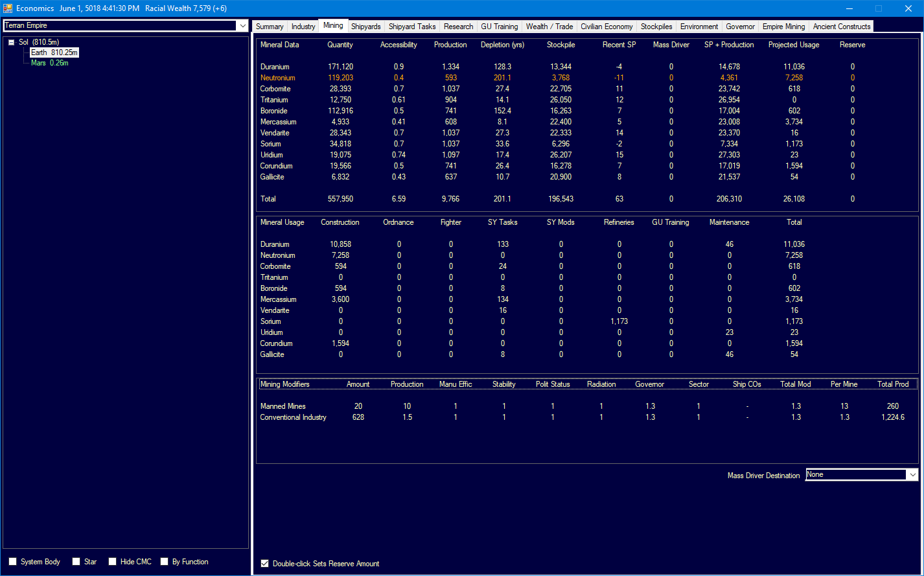The image size is (924, 576).
Task: Switch to the Environment tab
Action: tap(699, 27)
